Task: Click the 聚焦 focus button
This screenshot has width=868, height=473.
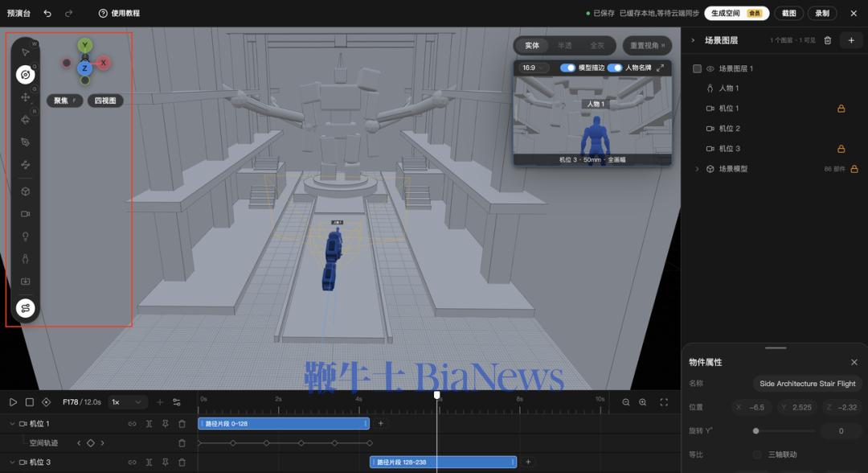Action: point(64,101)
